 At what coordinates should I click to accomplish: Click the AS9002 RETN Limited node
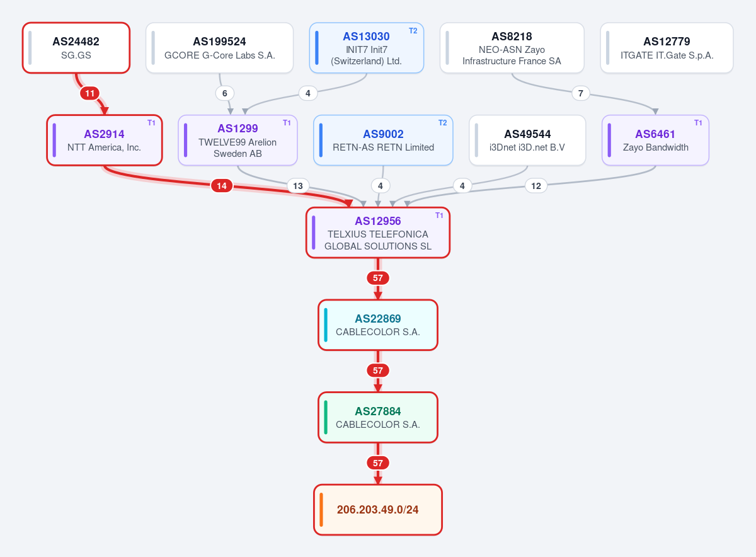pyautogui.click(x=383, y=141)
